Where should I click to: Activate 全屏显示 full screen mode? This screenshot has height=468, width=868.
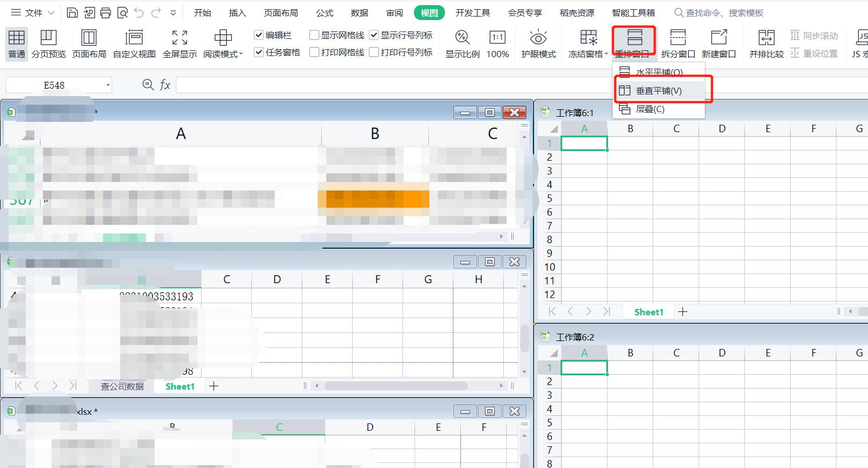[x=179, y=43]
